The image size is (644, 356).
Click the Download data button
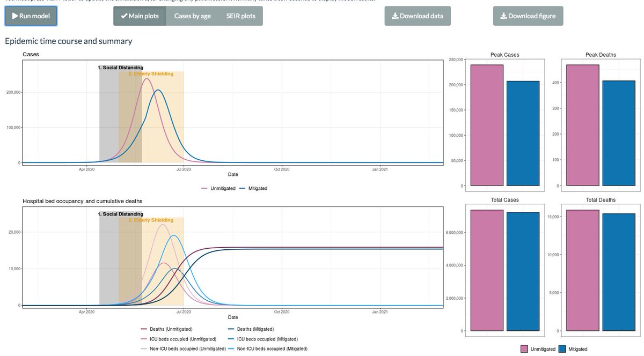point(418,16)
